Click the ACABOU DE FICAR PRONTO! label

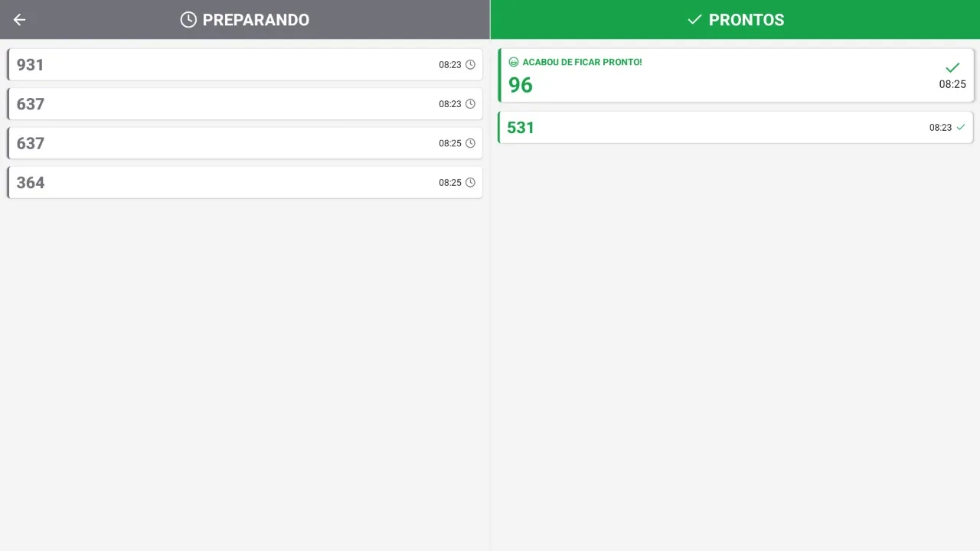(582, 62)
